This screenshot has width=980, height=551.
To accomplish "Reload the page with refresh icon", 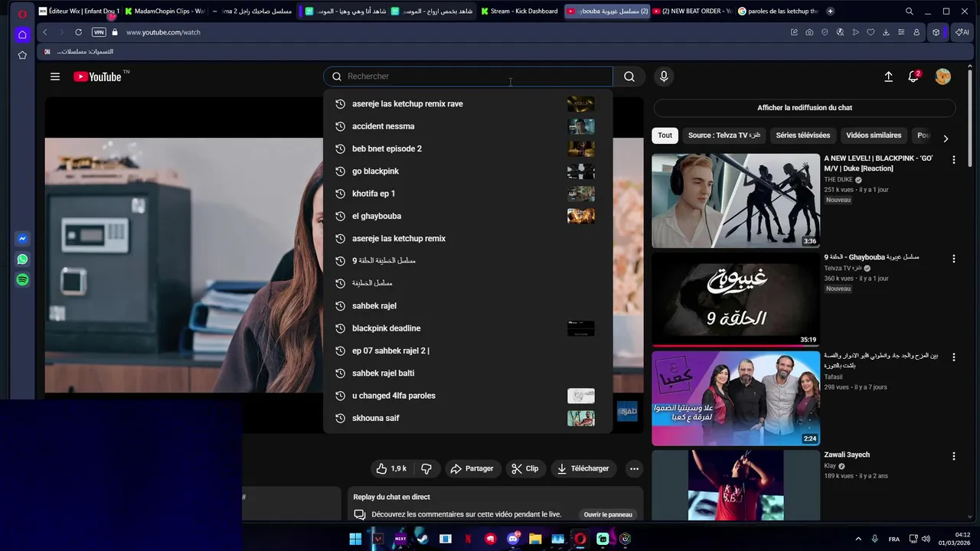I will click(78, 32).
